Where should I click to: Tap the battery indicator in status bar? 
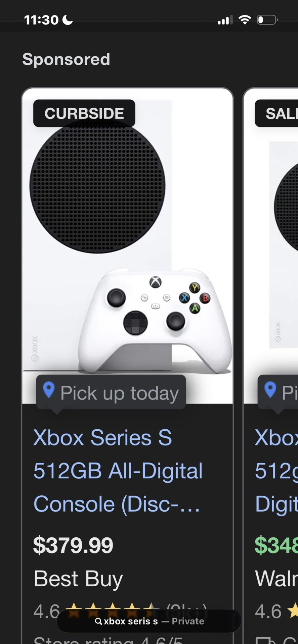click(x=267, y=20)
